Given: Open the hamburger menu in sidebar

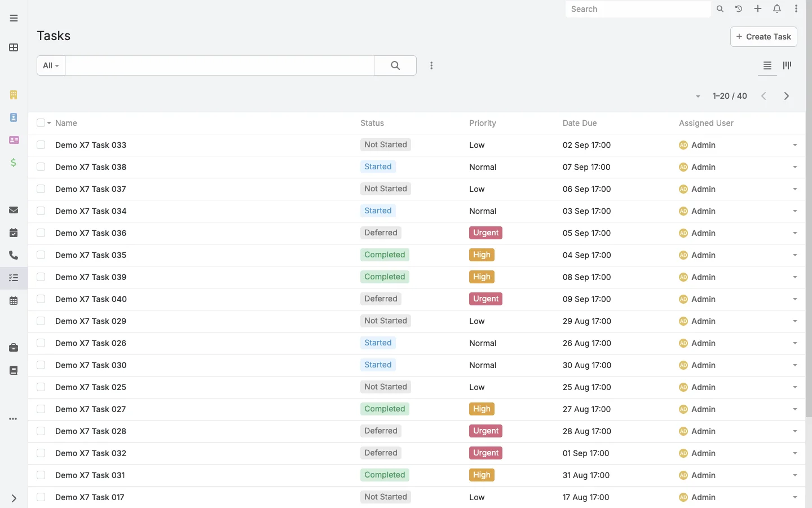Looking at the screenshot, I should [x=14, y=18].
